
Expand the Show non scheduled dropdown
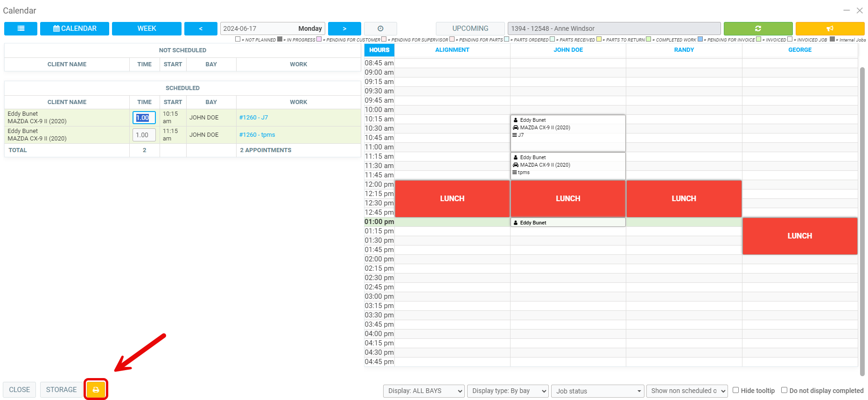tap(687, 391)
